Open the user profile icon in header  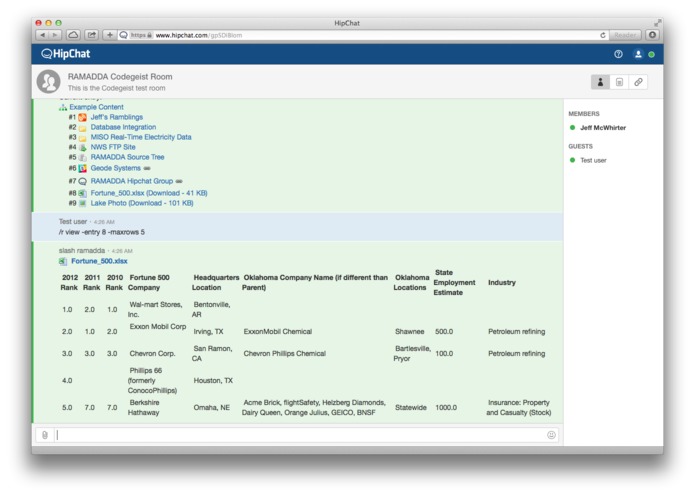638,54
